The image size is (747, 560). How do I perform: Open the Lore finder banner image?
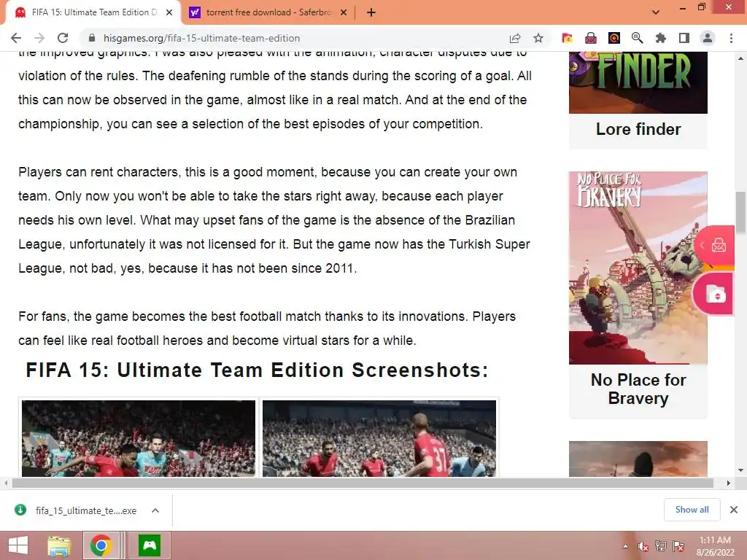[638, 82]
